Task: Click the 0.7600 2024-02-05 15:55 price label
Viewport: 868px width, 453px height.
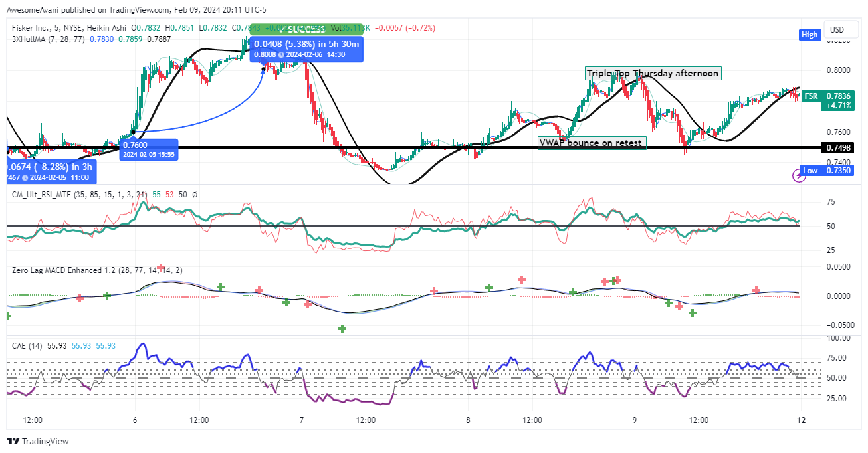Action: (149, 149)
